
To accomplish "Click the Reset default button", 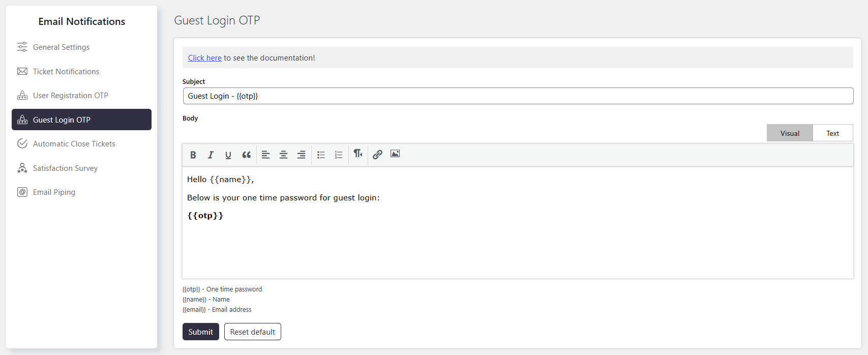I will (x=253, y=332).
